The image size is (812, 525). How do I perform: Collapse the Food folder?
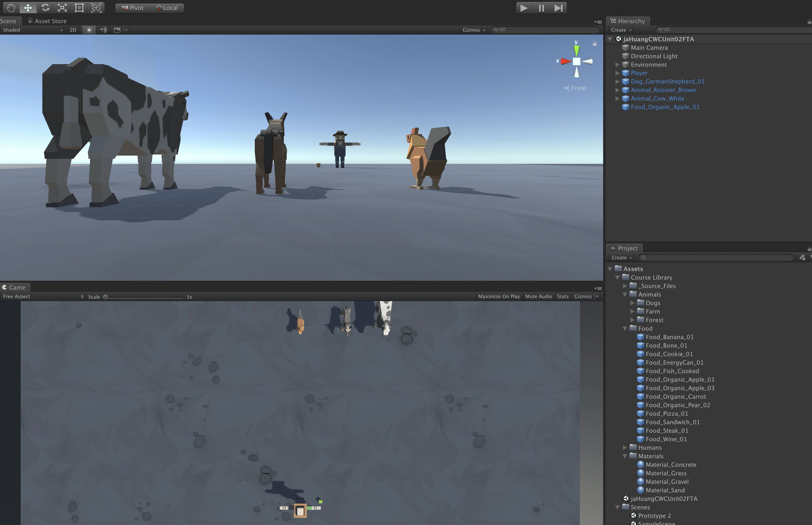click(x=625, y=328)
